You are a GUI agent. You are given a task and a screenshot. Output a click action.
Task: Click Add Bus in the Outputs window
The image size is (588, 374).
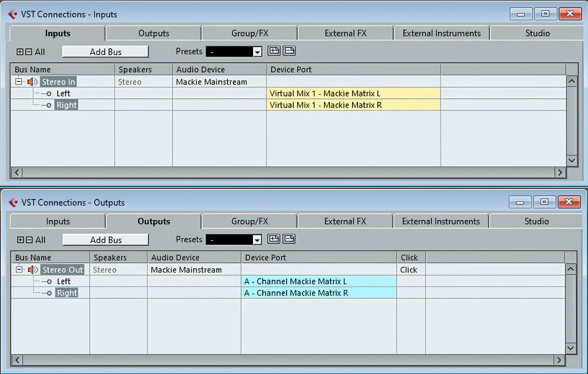pos(106,240)
